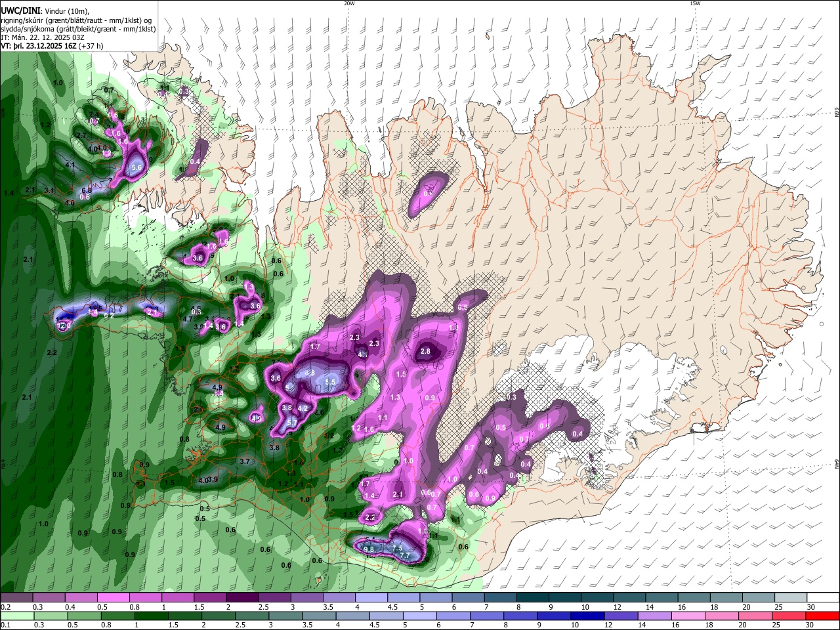The height and width of the screenshot is (630, 840).
Task: Click the bright red 30 mm rain swatch
Action: pos(823,616)
